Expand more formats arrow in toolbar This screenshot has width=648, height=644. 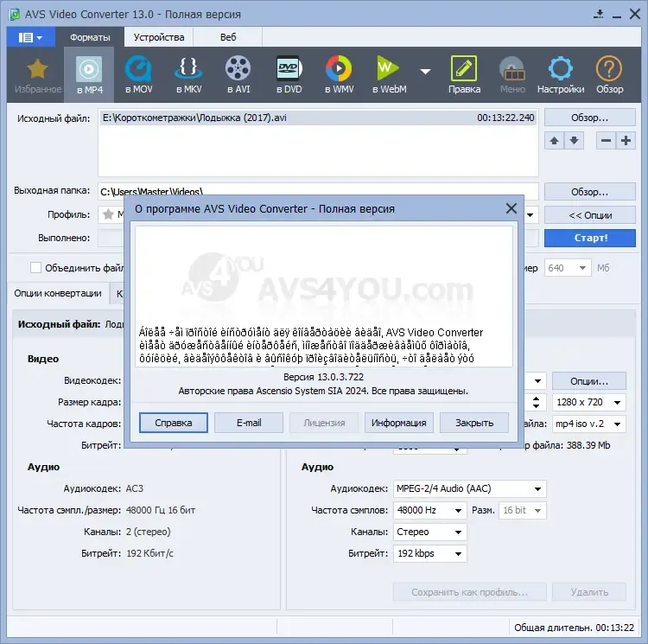tap(425, 72)
